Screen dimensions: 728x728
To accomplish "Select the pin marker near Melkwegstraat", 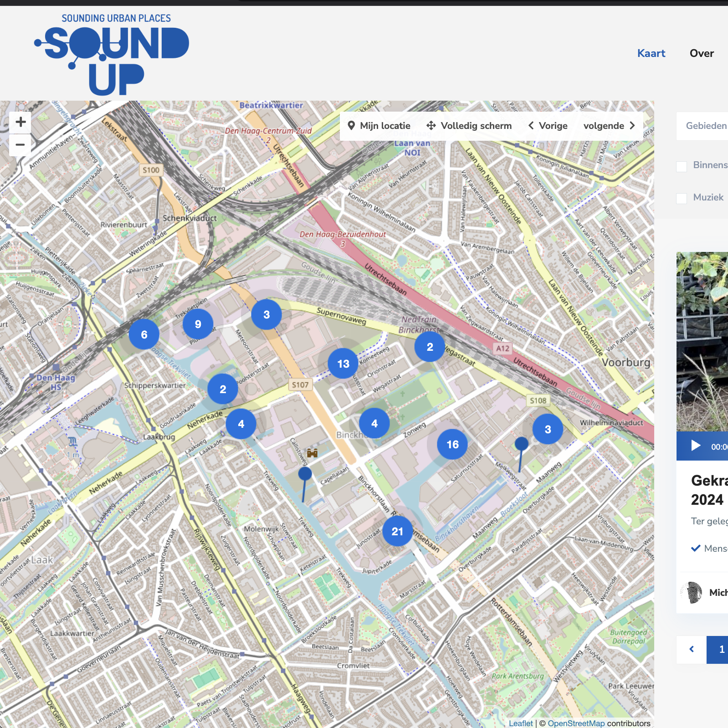I will pyautogui.click(x=521, y=444).
